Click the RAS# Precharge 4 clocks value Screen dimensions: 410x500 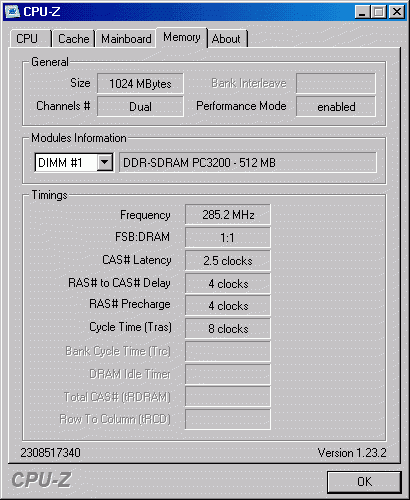click(x=228, y=306)
